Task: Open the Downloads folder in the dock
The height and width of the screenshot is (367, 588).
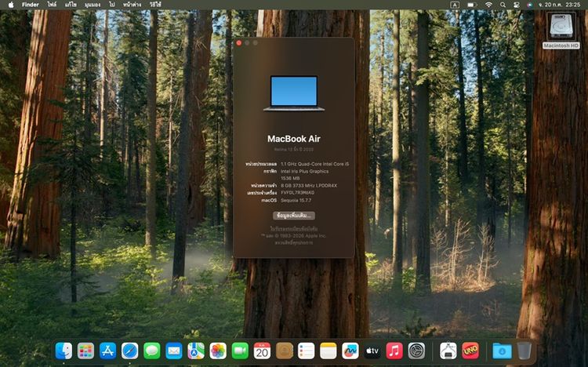Action: coord(502,351)
